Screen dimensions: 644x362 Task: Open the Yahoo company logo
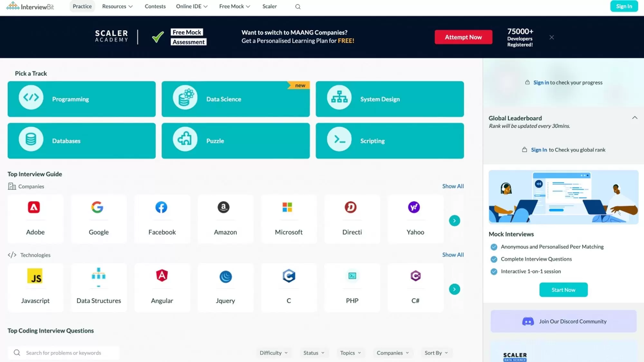(x=414, y=207)
